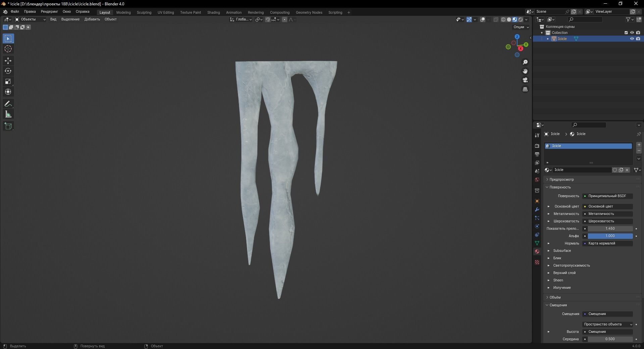This screenshot has height=349, width=644.
Task: Select the Cursor tool in the left toolbar
Action: tap(8, 49)
